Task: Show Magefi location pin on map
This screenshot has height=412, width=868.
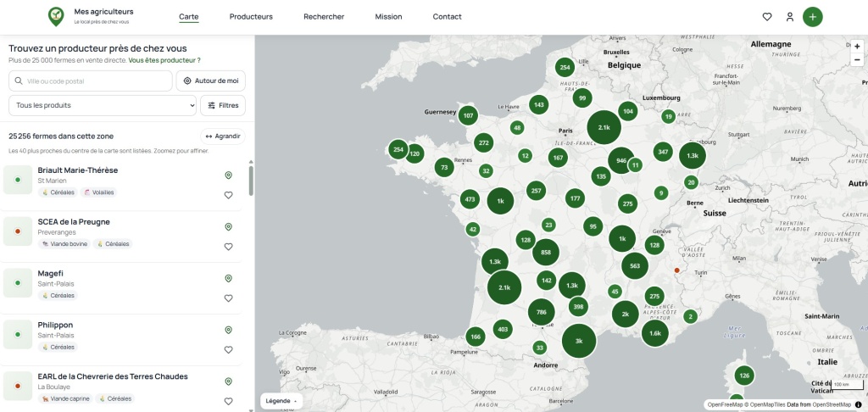Action: pos(228,279)
